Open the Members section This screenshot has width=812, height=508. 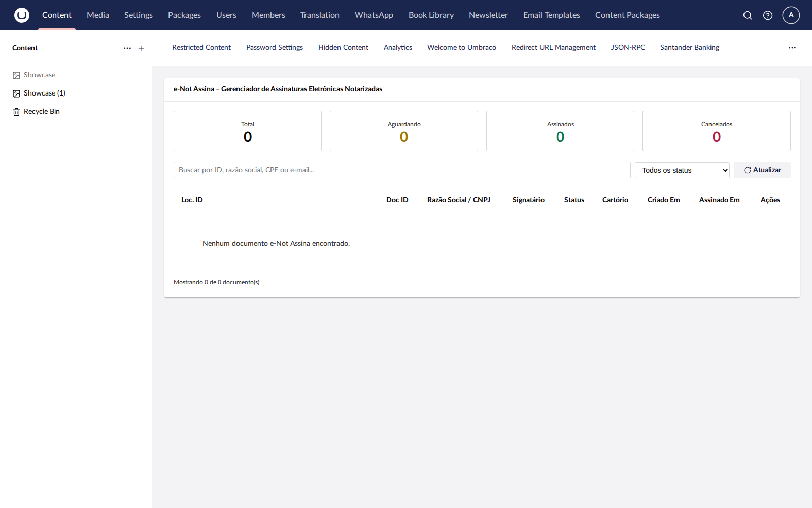coord(268,15)
